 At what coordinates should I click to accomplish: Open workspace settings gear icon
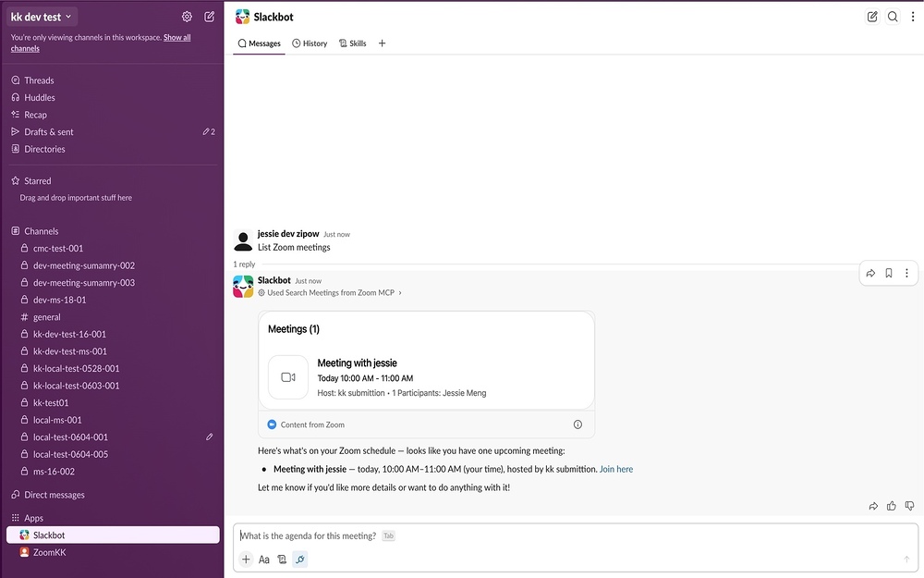187,17
